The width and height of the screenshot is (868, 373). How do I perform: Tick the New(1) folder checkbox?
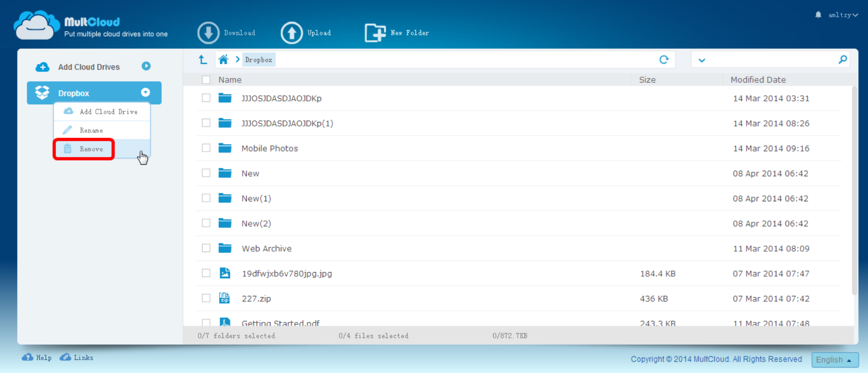pos(206,198)
